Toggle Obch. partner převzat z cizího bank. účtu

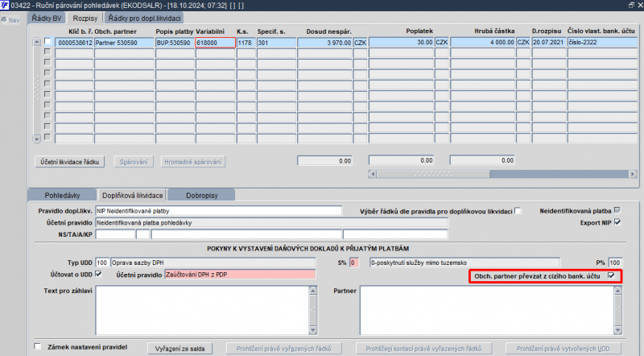pyautogui.click(x=611, y=275)
